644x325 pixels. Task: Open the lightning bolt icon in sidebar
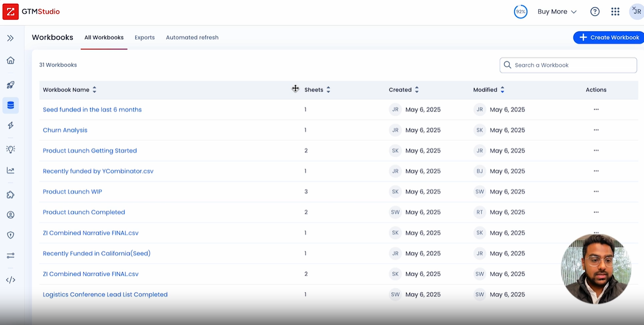click(11, 126)
